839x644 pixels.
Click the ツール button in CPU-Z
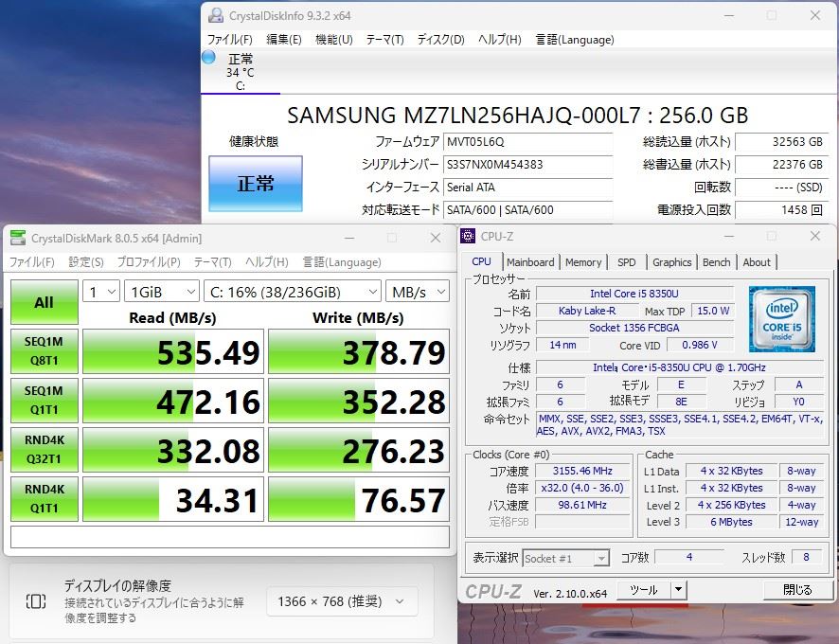[644, 589]
